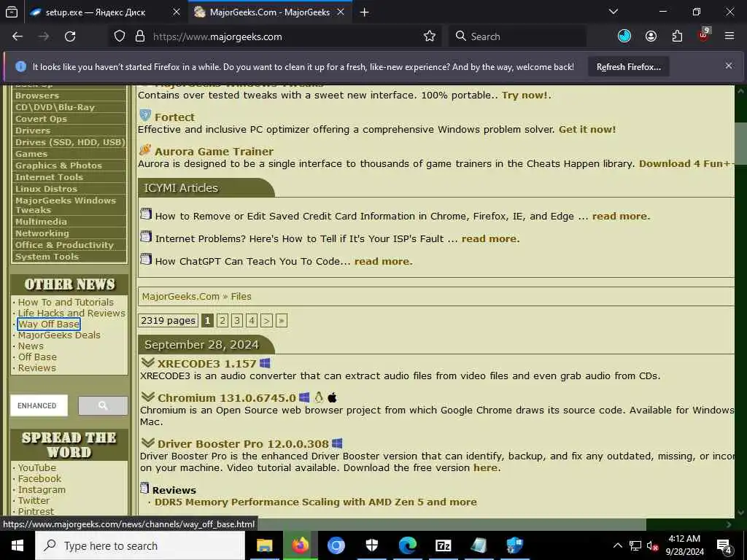Viewport: 747px width, 560px height.
Task: Open the notification center icon
Action: pos(724,546)
